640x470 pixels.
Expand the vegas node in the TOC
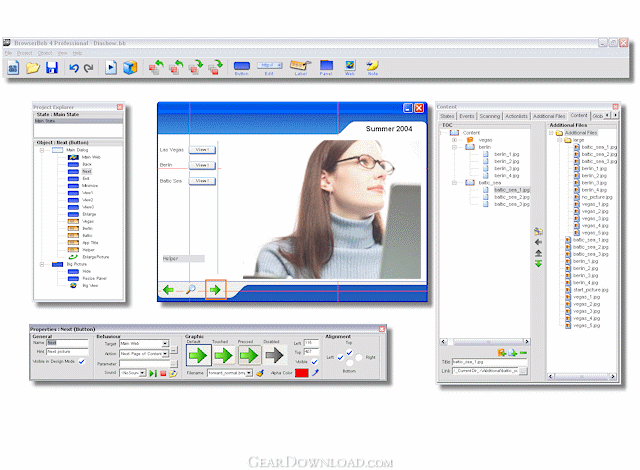[454, 140]
